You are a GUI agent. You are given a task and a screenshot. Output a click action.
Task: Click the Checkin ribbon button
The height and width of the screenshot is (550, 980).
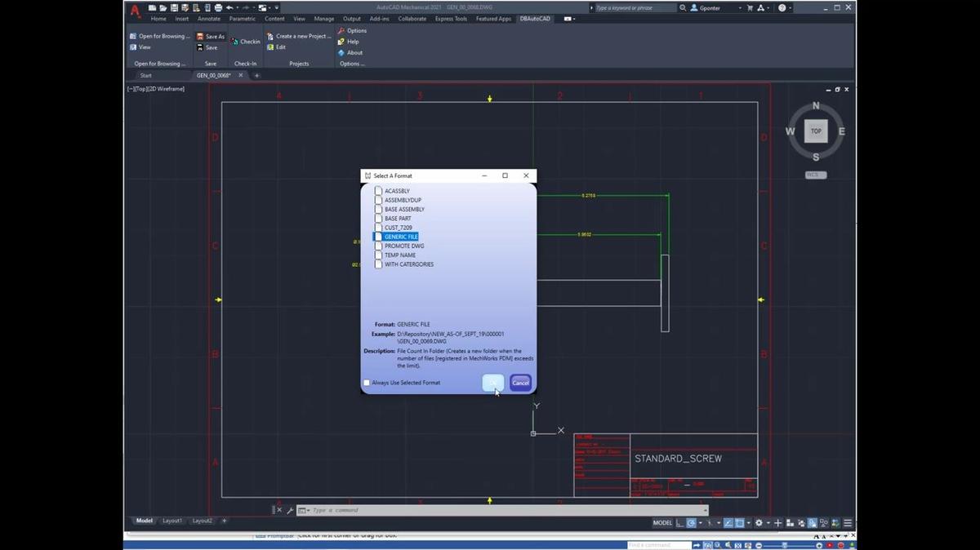click(245, 42)
